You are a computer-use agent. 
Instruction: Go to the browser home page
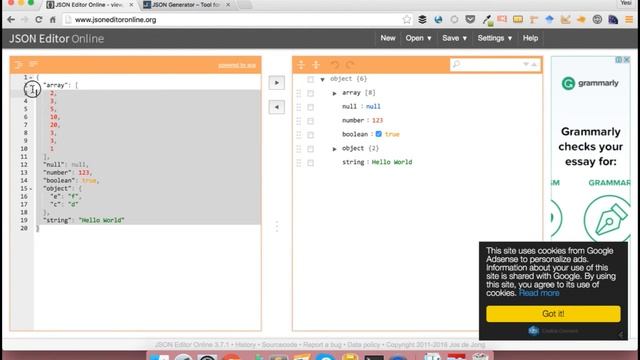53,20
